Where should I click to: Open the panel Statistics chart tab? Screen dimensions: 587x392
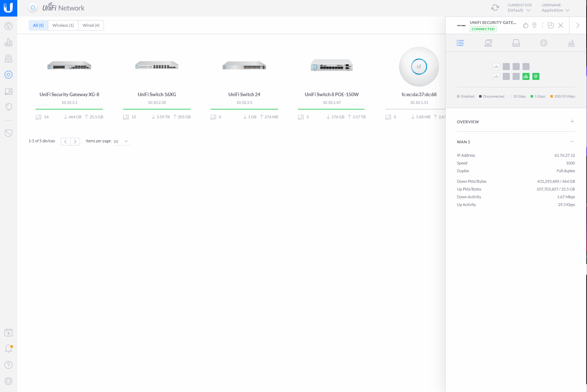point(571,43)
